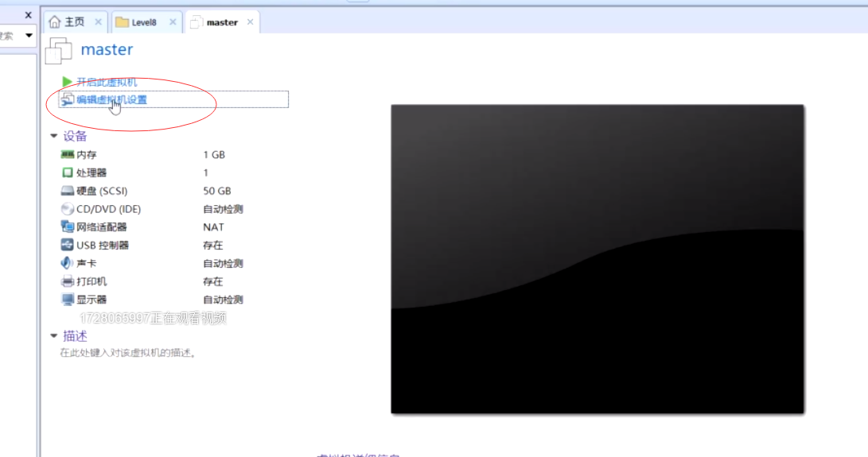
Task: Open the 硬盘 (SCSI) device entry
Action: point(102,191)
